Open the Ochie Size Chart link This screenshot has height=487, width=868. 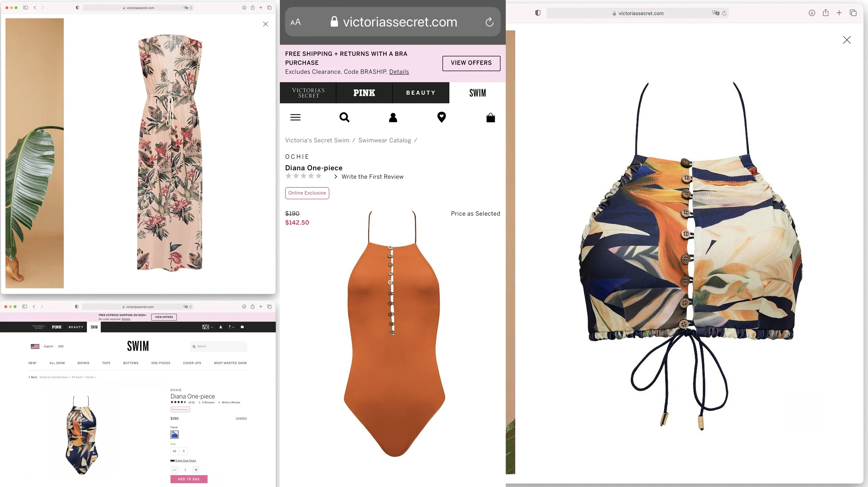coord(185,461)
